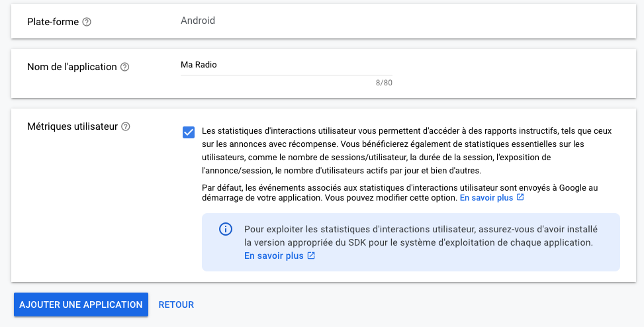Uncheck the user metrics statistics checkbox

189,132
